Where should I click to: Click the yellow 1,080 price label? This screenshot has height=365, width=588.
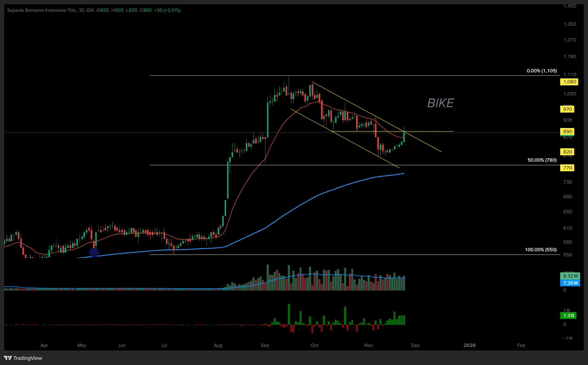[569, 82]
